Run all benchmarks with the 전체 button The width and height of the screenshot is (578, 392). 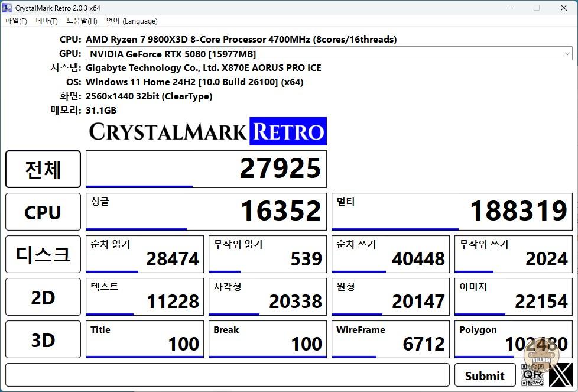tap(43, 169)
